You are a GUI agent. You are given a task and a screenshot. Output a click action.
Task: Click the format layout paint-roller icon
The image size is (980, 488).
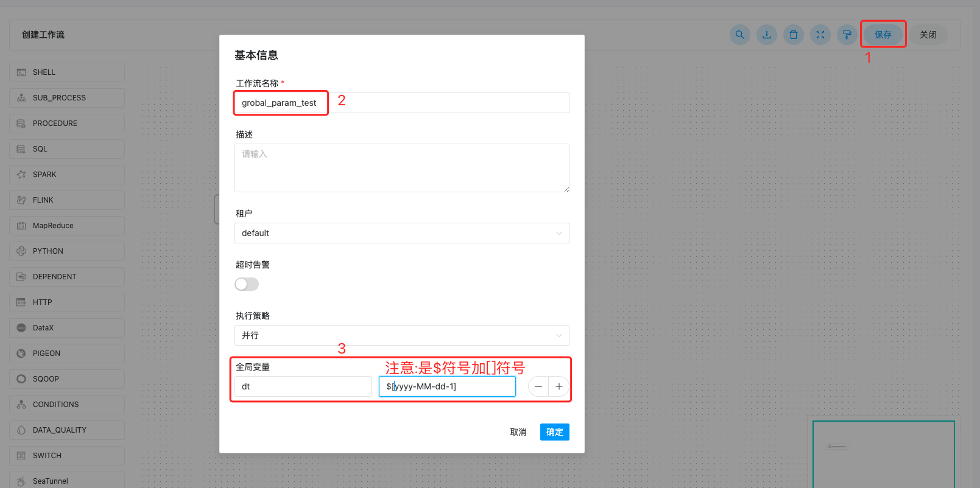[847, 35]
